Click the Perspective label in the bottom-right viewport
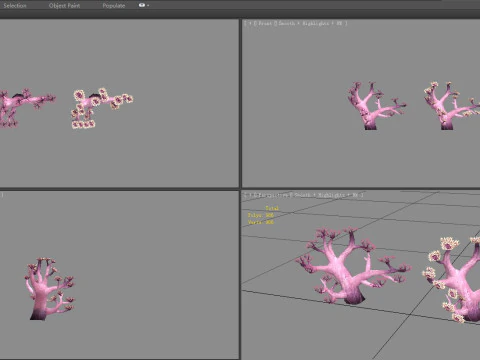This screenshot has height=360, width=480. click(273, 195)
